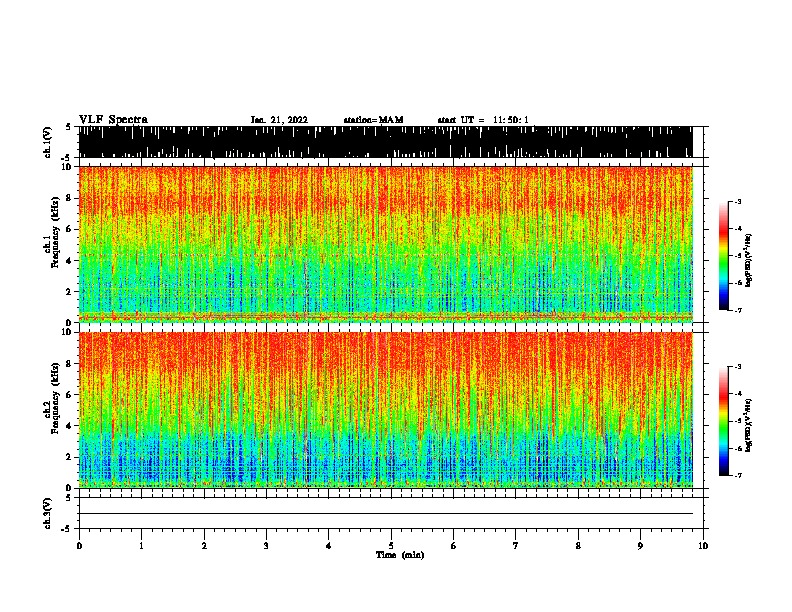The width and height of the screenshot is (792, 612).
Task: Click the "5" tick on ch.1(V) axis
Action: [68, 127]
